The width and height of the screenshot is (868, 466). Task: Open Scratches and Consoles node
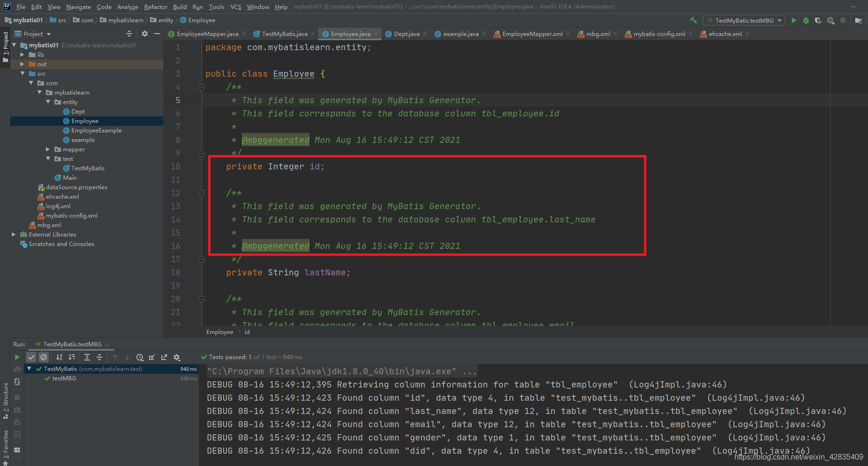click(x=61, y=244)
